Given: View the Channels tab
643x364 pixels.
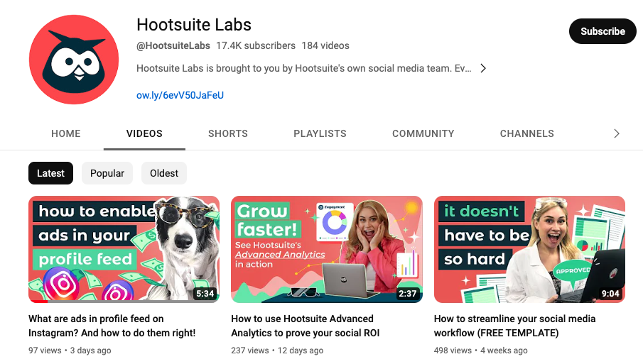Looking at the screenshot, I should click(526, 133).
